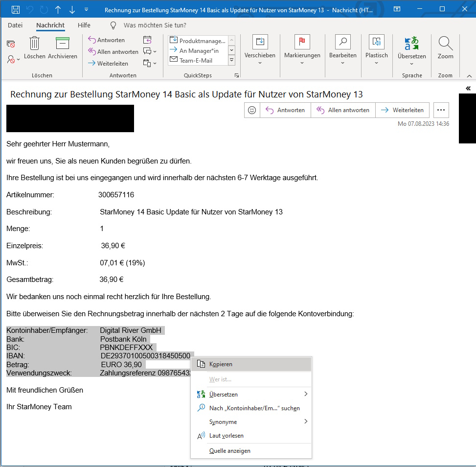Open the Verschieben dropdown

click(260, 49)
